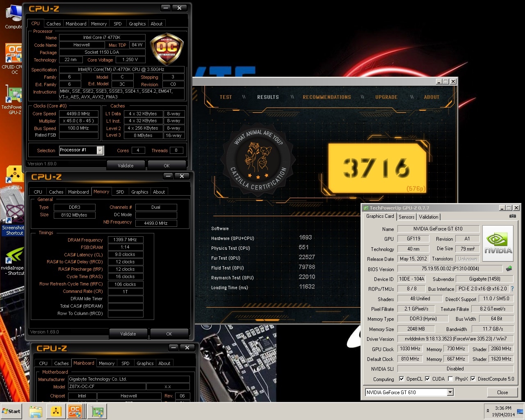Click the Device ID field in GPU-Z

pos(411,279)
